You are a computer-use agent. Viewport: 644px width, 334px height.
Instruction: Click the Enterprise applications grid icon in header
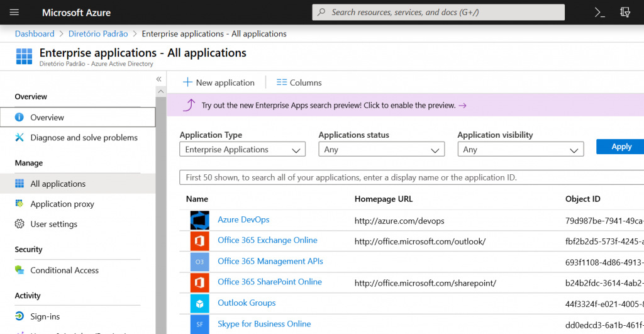pyautogui.click(x=24, y=56)
